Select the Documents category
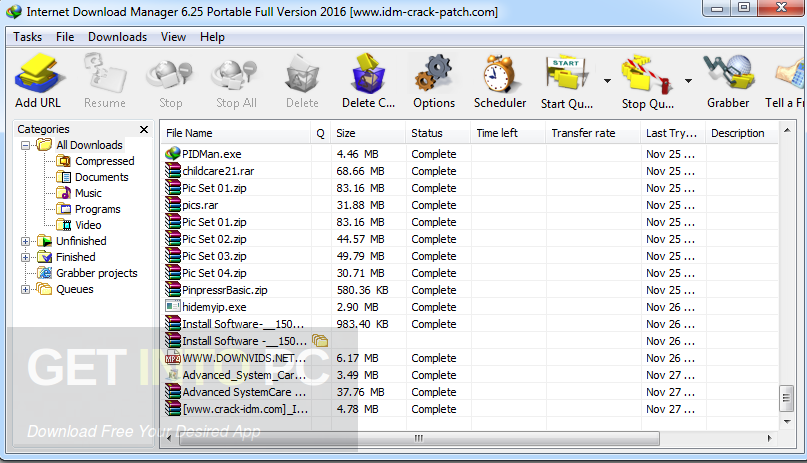 coord(101,177)
